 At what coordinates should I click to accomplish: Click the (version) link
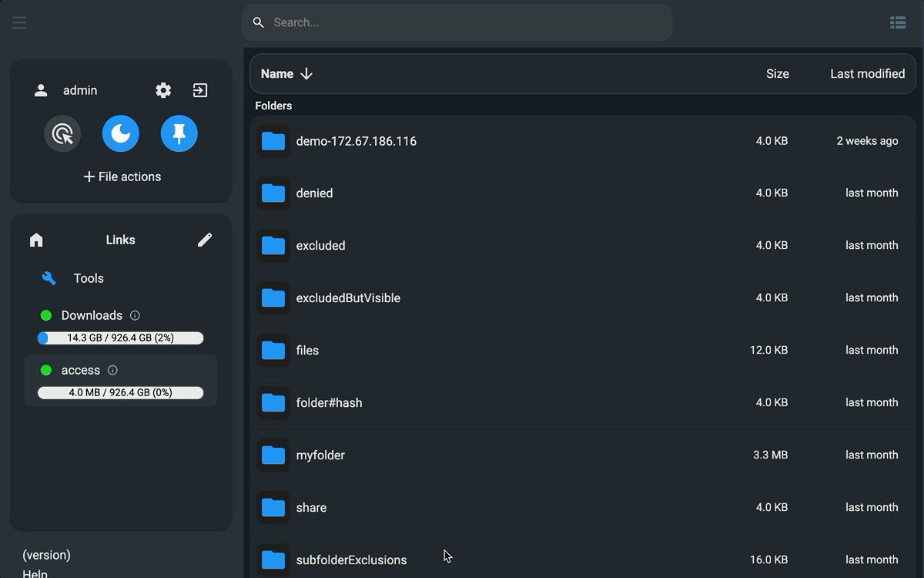pyautogui.click(x=46, y=555)
